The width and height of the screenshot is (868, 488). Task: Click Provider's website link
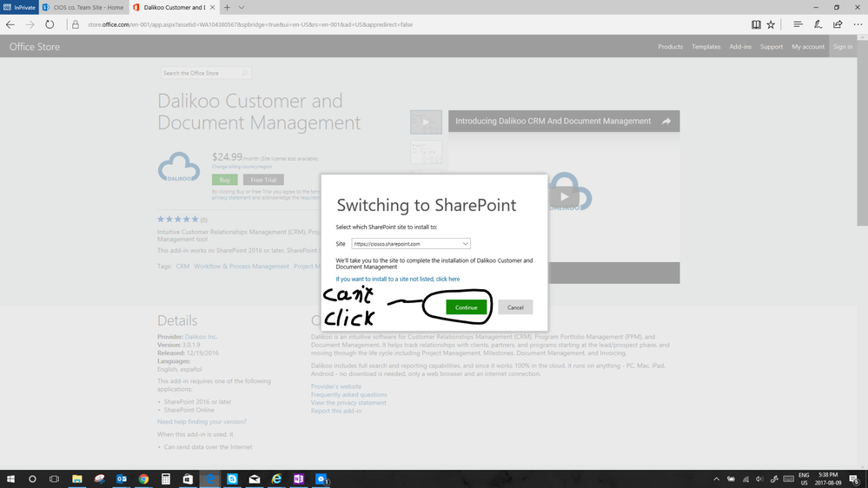coord(336,386)
